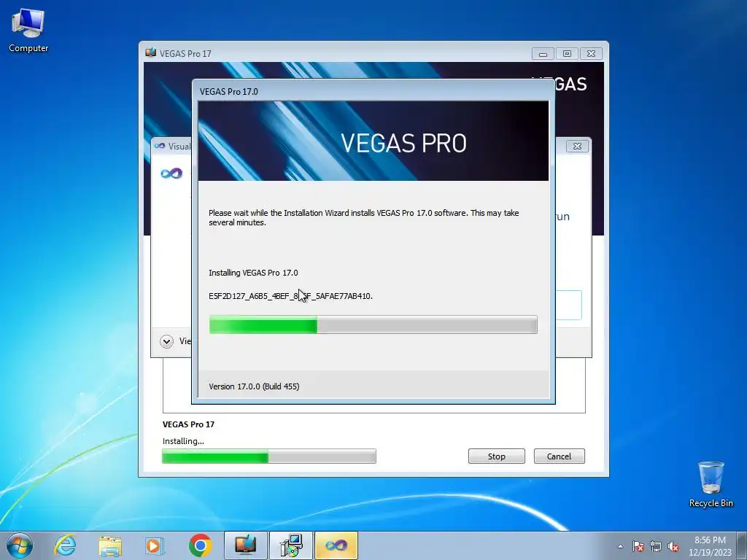
Task: Switch to the Visual Studio infinity taskbar item
Action: pos(336,545)
